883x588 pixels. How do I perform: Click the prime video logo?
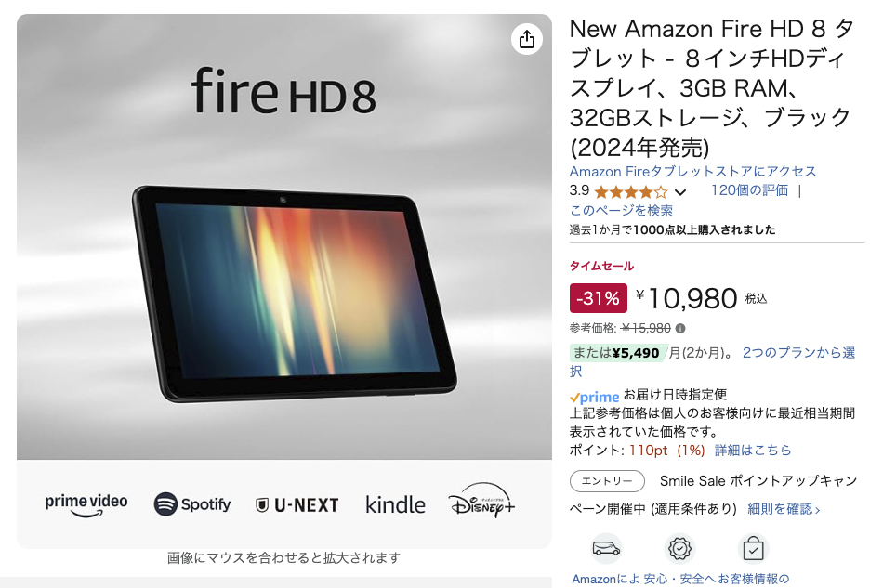pyautogui.click(x=86, y=504)
